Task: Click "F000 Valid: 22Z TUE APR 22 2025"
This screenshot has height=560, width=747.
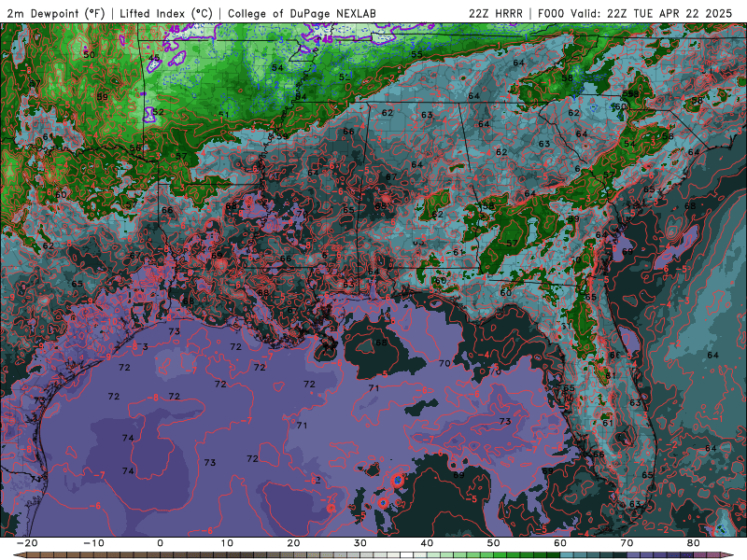Action: 635,14
